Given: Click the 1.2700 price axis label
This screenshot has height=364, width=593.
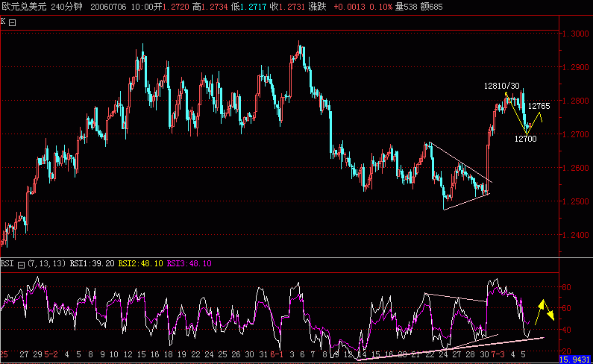Looking at the screenshot, I should (x=576, y=134).
